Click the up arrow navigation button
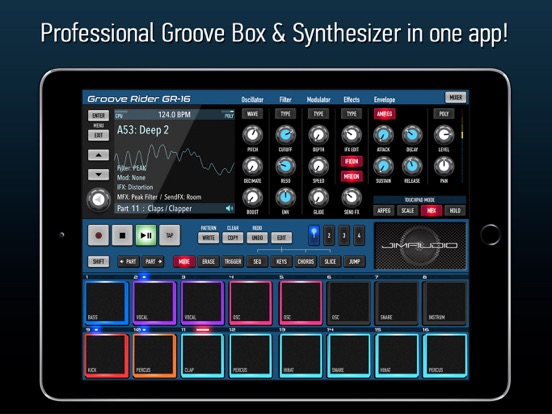 (x=98, y=155)
